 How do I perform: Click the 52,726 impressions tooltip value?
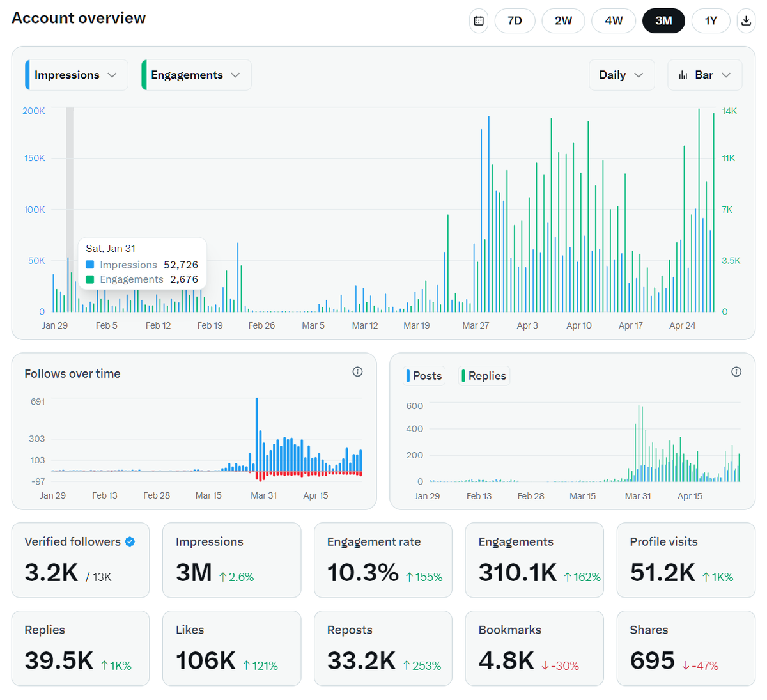[181, 265]
